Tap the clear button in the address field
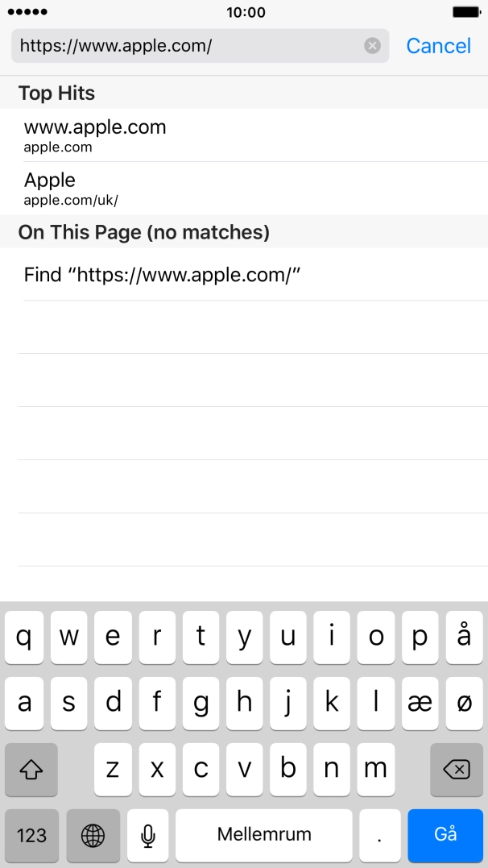Viewport: 488px width, 868px height. click(371, 46)
